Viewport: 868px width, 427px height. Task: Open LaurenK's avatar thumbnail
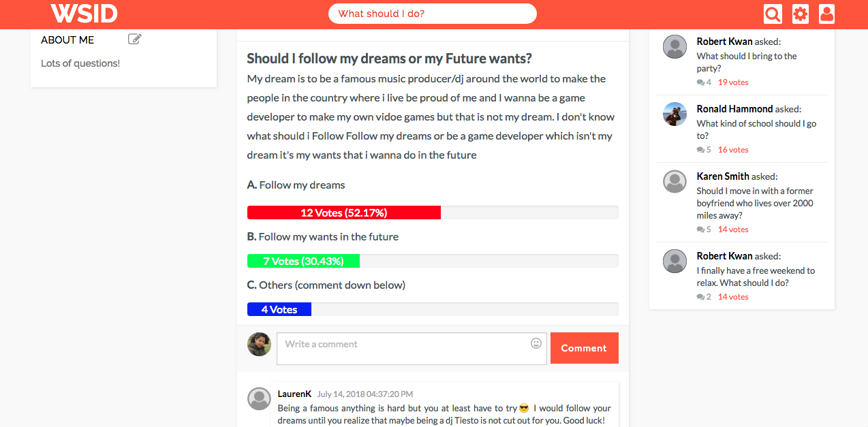[x=259, y=399]
